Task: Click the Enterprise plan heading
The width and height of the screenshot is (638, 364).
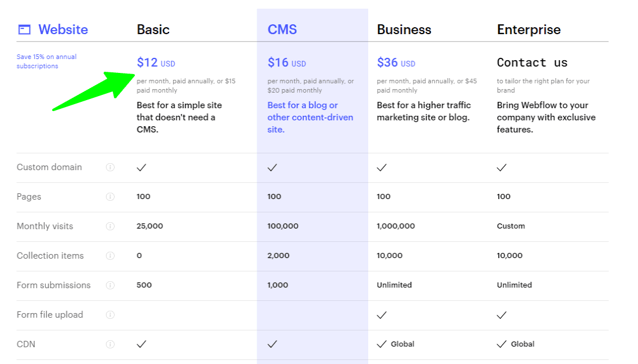Action: pos(529,30)
